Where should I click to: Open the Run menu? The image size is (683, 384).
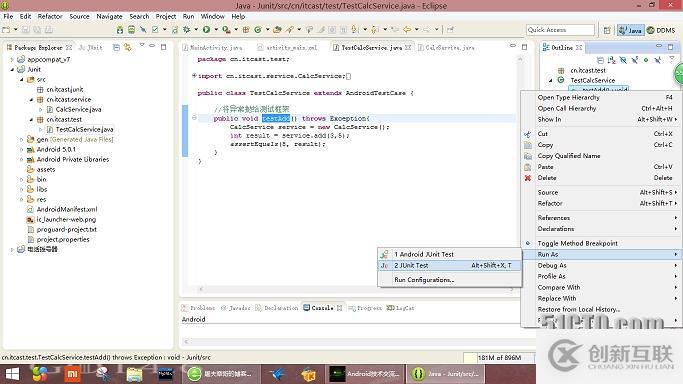pyautogui.click(x=188, y=16)
